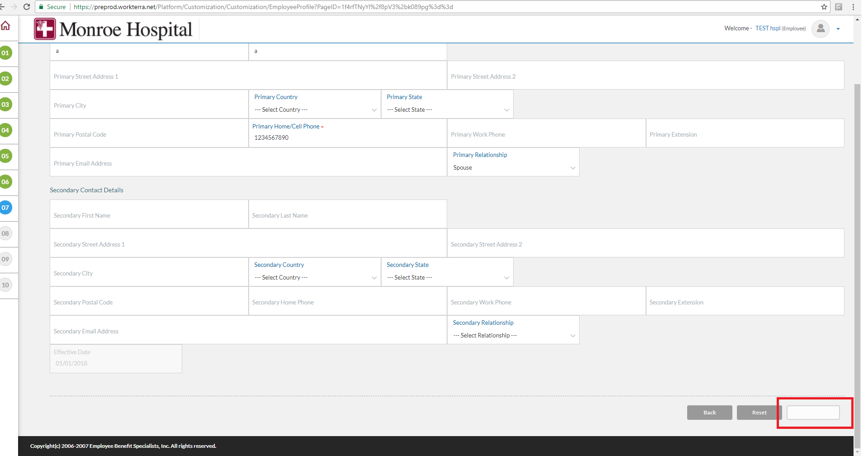
Task: Jump to step 05 in sidebar
Action: (5, 156)
